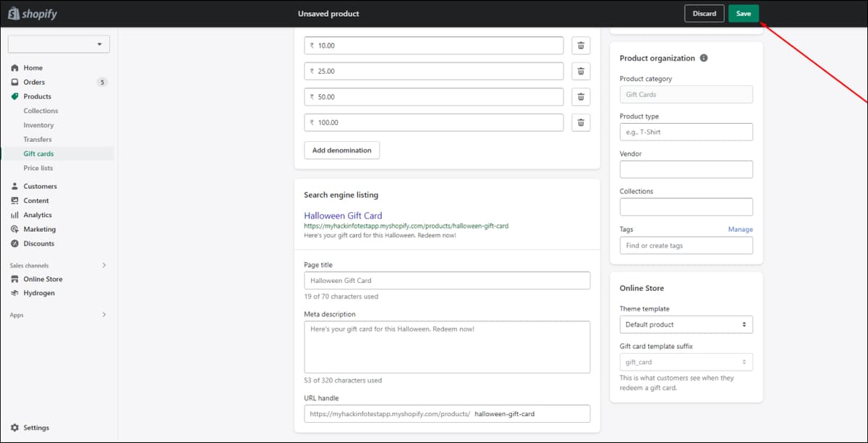Screen dimensions: 868x443
Task: Open Gift cards in Products submenu
Action: click(38, 153)
